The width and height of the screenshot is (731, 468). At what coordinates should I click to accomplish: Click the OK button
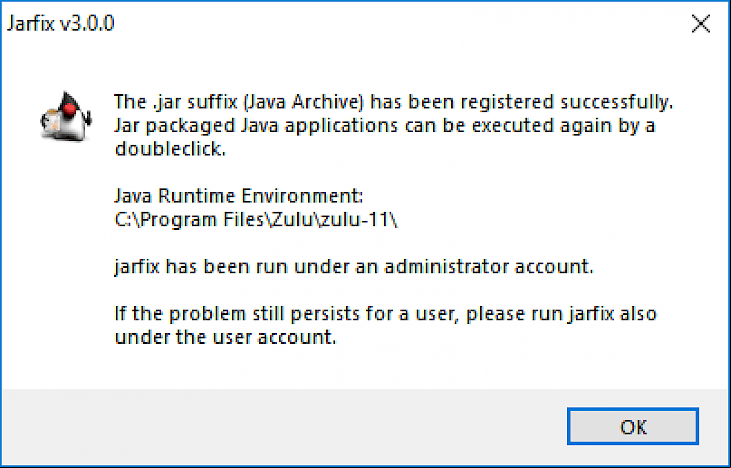pyautogui.click(x=633, y=426)
